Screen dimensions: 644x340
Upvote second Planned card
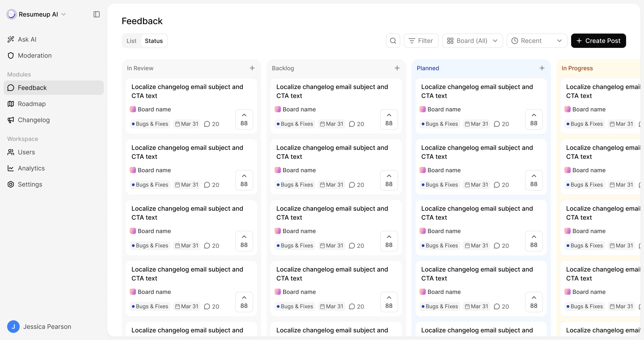[x=534, y=180]
